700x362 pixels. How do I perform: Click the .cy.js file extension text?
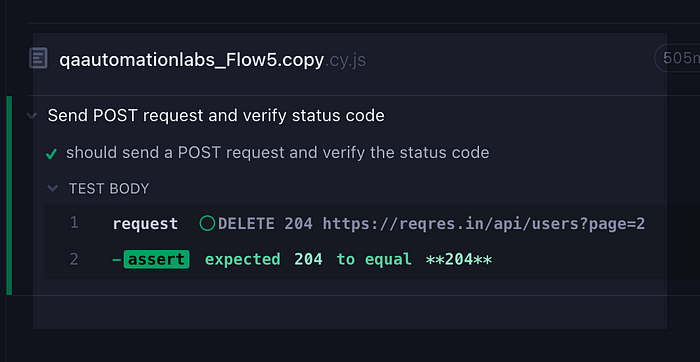pos(345,60)
